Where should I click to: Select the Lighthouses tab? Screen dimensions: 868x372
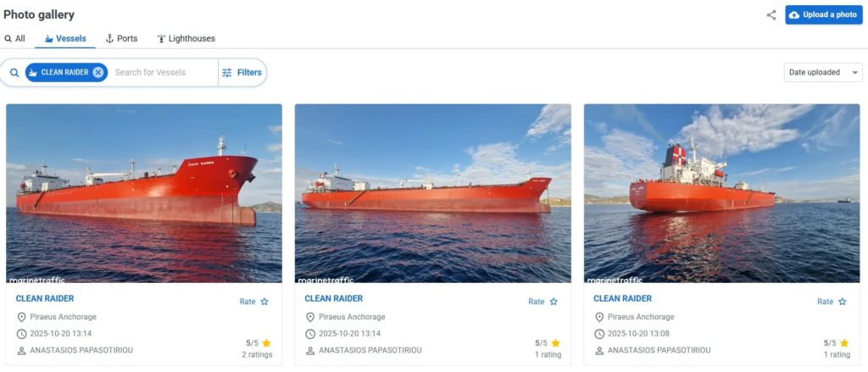186,38
